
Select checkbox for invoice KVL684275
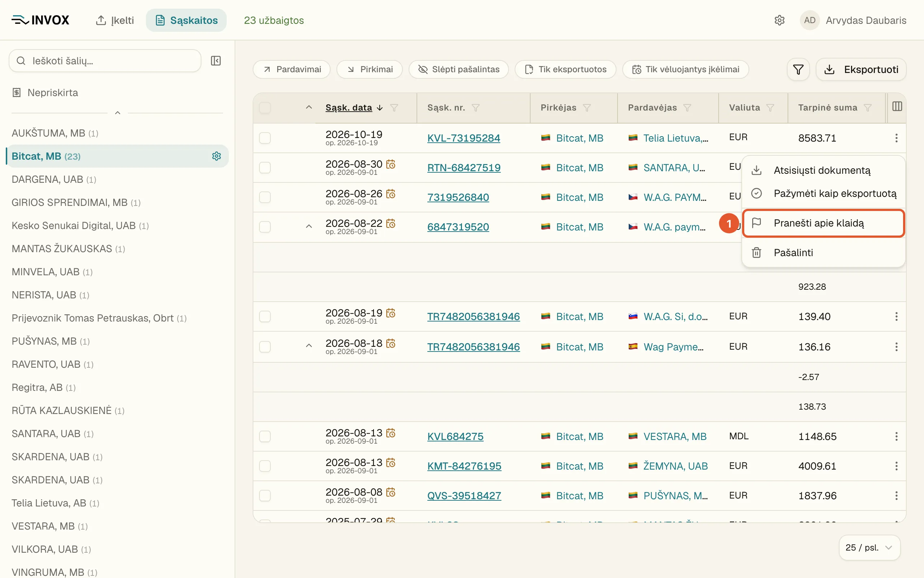click(265, 436)
